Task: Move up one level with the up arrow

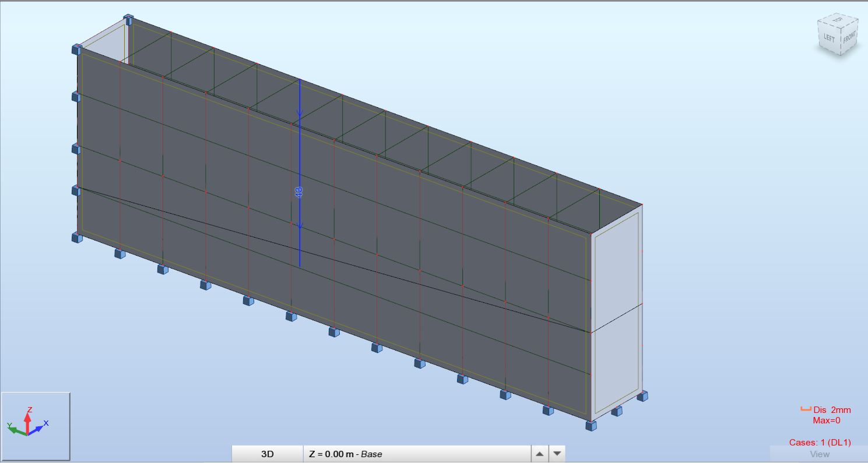Action: pyautogui.click(x=540, y=454)
